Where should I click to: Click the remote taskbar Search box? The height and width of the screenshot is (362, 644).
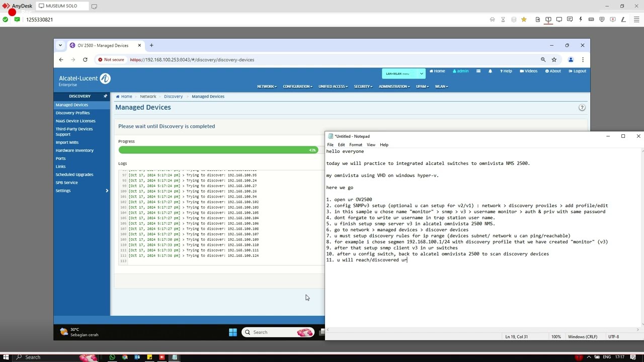click(278, 332)
